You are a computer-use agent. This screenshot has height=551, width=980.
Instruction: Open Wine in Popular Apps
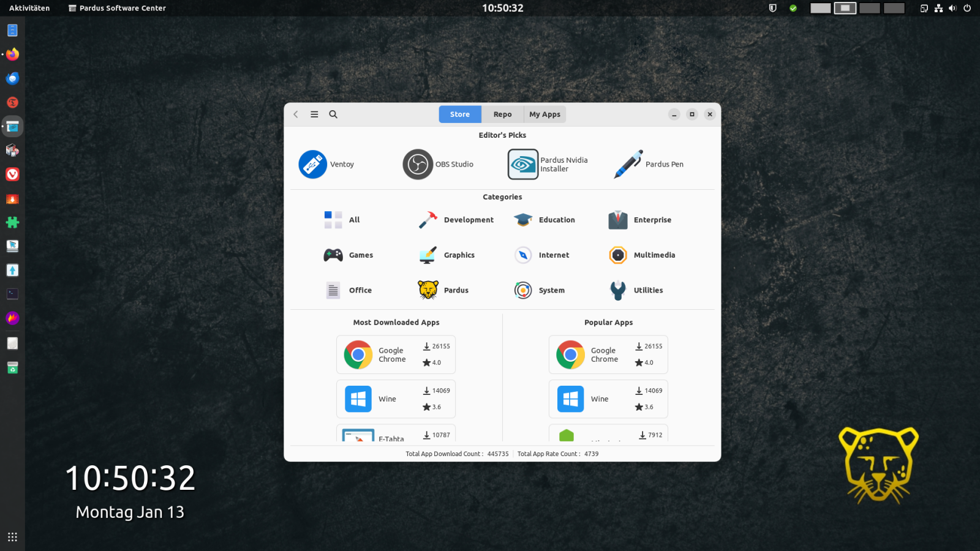point(608,399)
